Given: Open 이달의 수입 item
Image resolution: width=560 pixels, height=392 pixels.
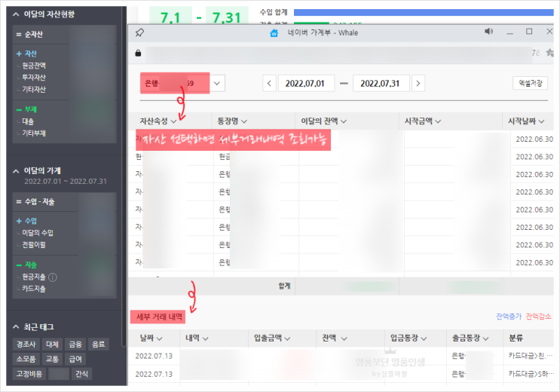Looking at the screenshot, I should click(38, 233).
